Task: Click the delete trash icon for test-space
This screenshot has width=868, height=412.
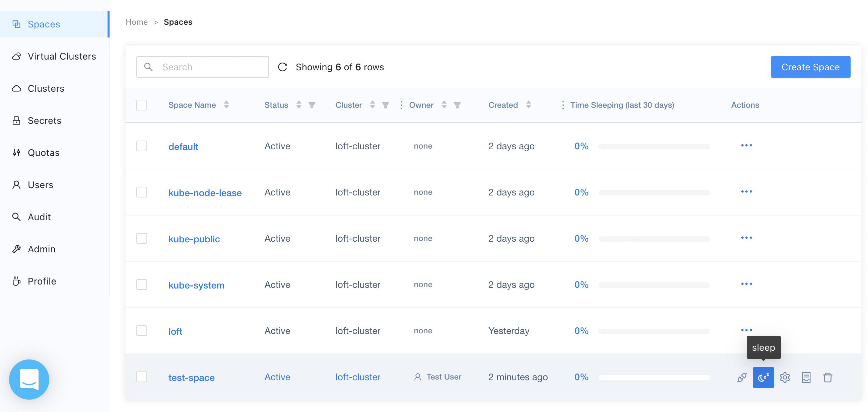Action: point(827,377)
